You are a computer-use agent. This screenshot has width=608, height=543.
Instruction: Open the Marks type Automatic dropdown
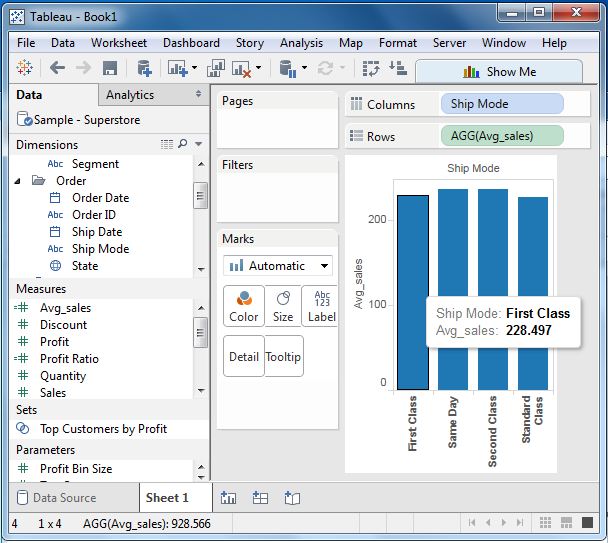278,266
